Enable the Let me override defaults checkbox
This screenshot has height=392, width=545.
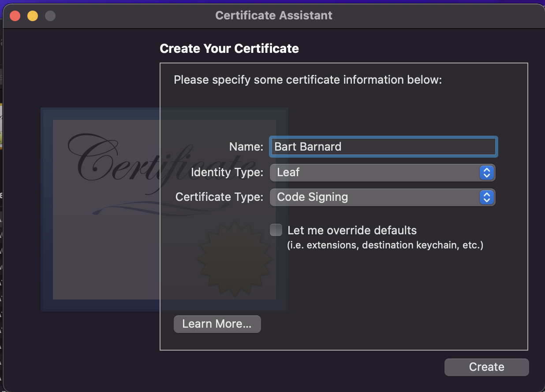[276, 230]
